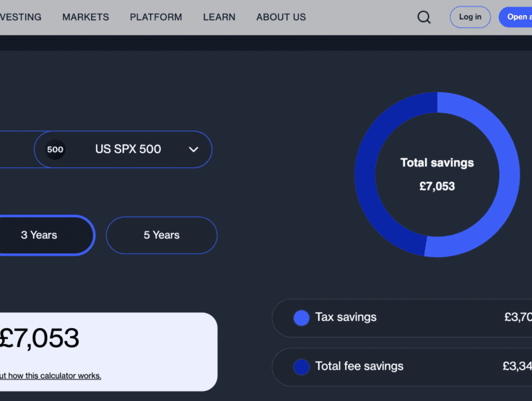Click the Log in button

470,17
